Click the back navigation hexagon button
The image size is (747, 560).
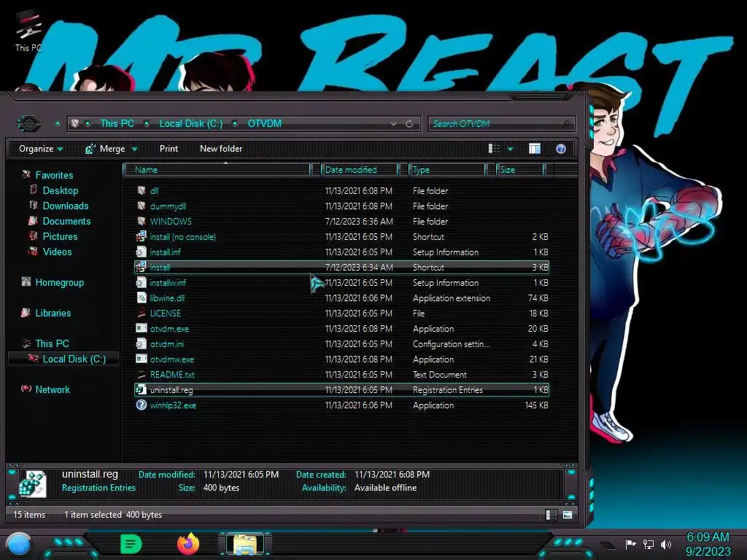tap(29, 124)
